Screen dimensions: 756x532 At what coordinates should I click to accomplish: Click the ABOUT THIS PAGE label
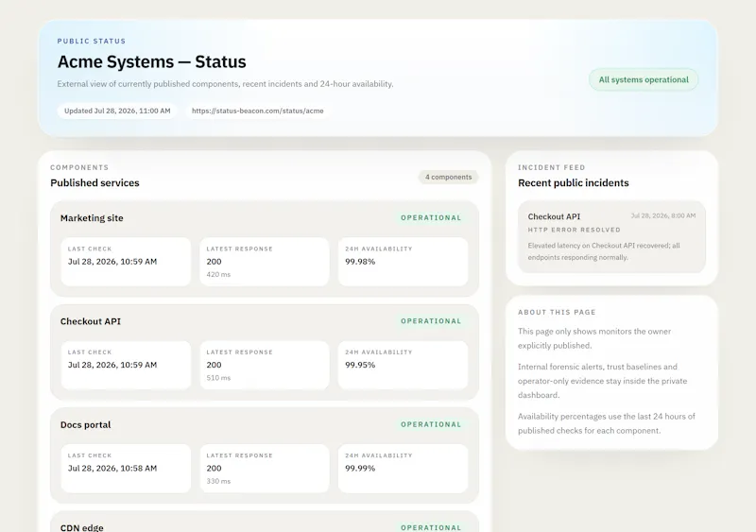[x=557, y=312]
